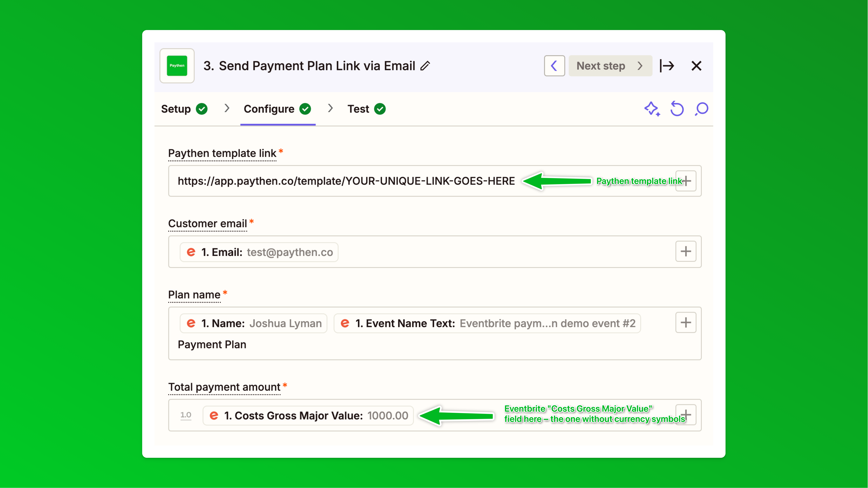The width and height of the screenshot is (868, 488).
Task: Close the step editor panel
Action: (x=696, y=66)
